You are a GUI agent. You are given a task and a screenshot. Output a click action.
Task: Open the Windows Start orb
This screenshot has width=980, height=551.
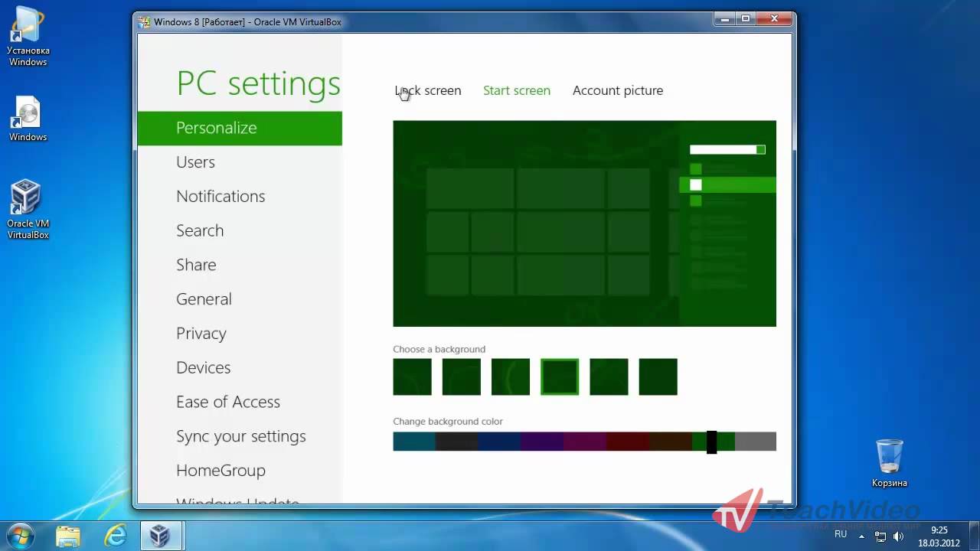[x=20, y=536]
